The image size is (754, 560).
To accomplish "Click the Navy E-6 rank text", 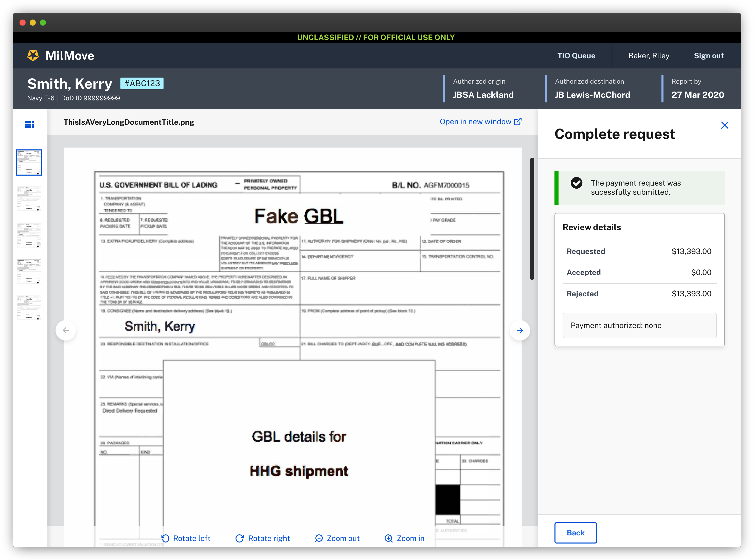I will coord(41,98).
